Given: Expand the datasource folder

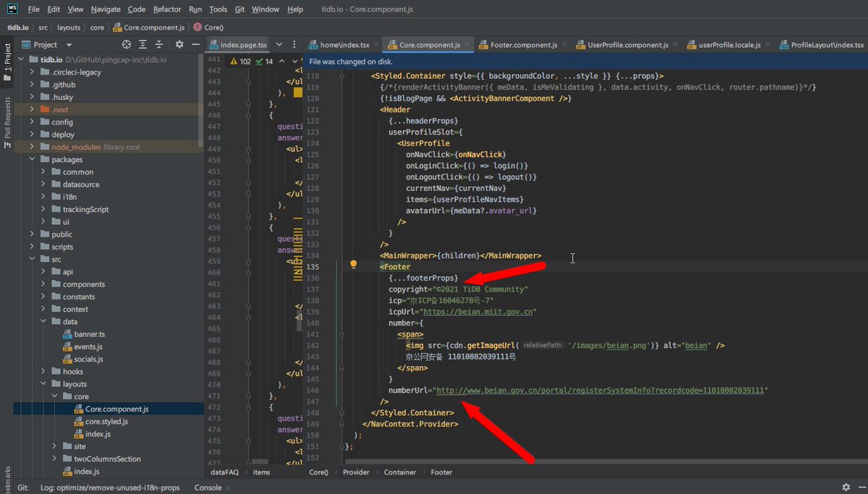Looking at the screenshot, I should (43, 184).
